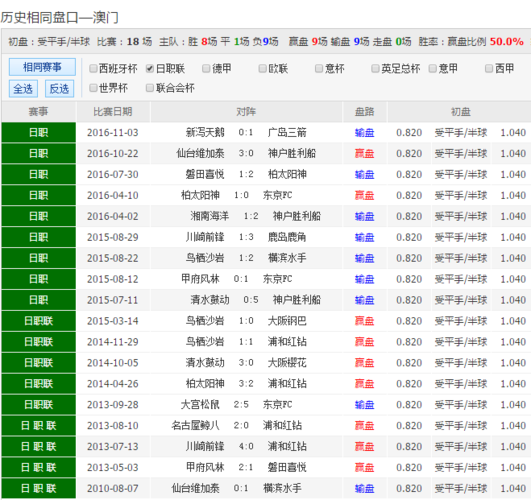Click the 盘路 column header
The width and height of the screenshot is (531, 500).
point(365,112)
